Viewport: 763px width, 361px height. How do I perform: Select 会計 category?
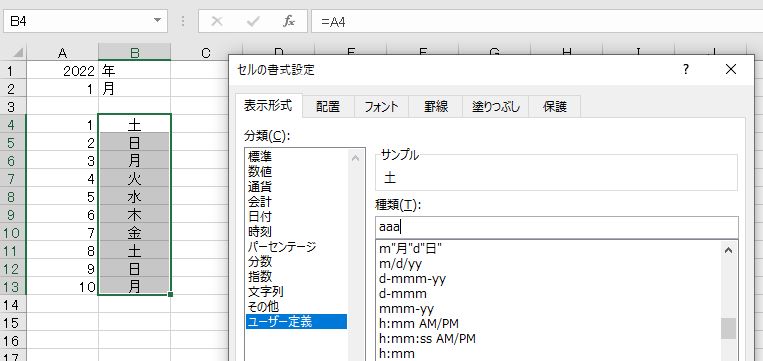coord(297,201)
